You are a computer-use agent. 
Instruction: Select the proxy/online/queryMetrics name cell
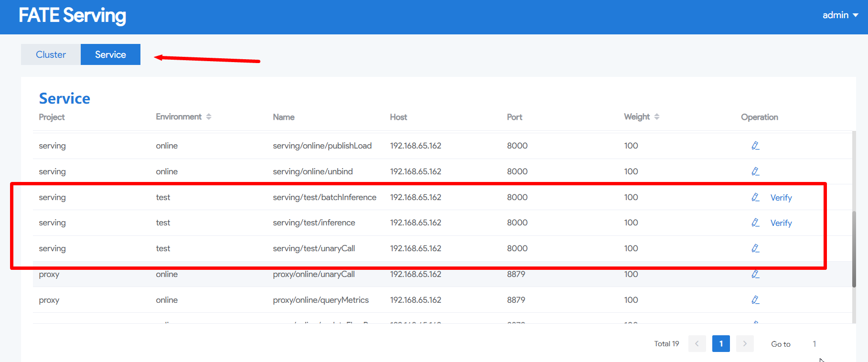pyautogui.click(x=321, y=300)
